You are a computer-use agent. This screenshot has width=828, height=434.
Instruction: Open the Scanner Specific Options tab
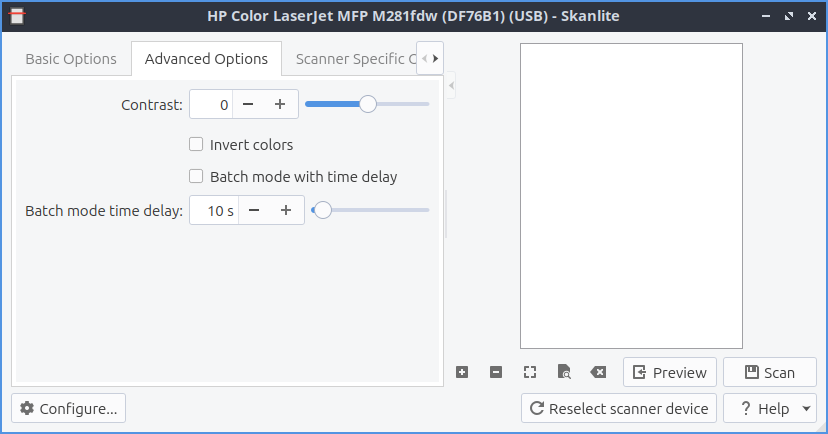(x=353, y=59)
